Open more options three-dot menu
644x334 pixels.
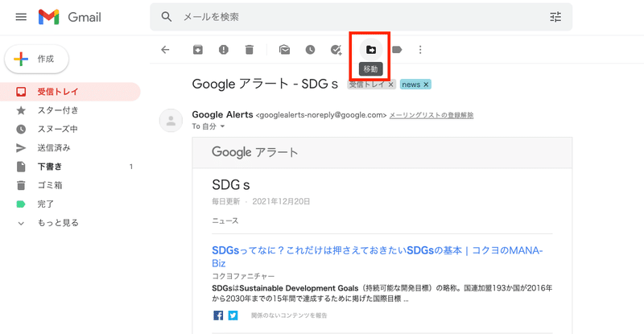[420, 50]
